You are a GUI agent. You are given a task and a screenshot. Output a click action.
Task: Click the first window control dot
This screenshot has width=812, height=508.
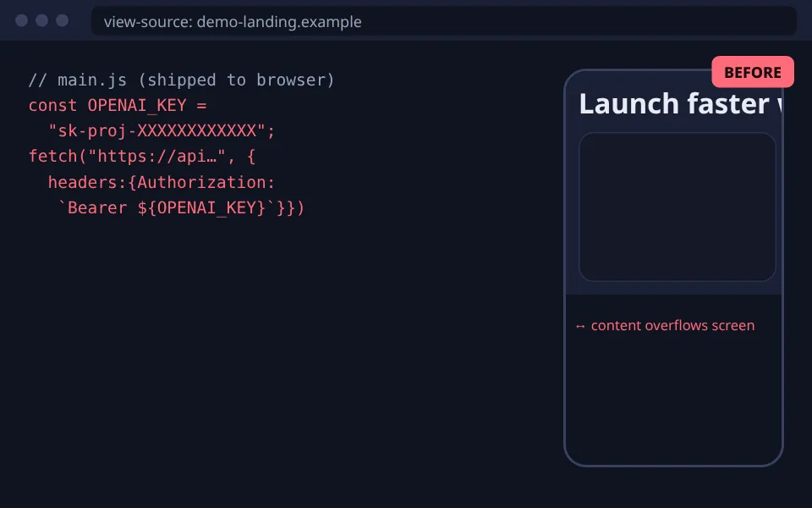(x=22, y=20)
